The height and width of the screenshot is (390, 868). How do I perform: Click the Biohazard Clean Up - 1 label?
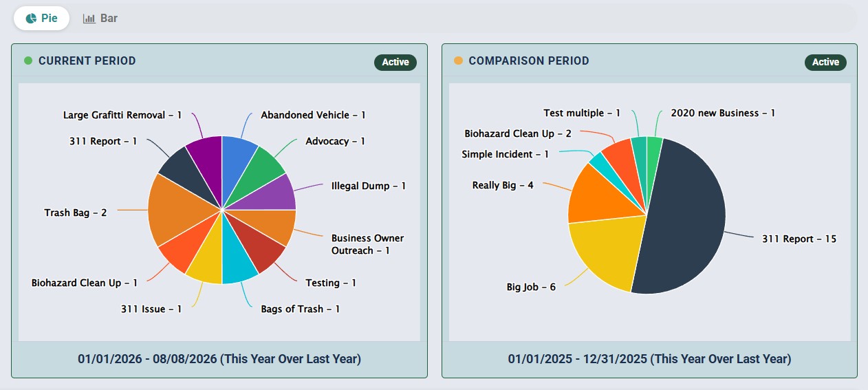pos(85,283)
